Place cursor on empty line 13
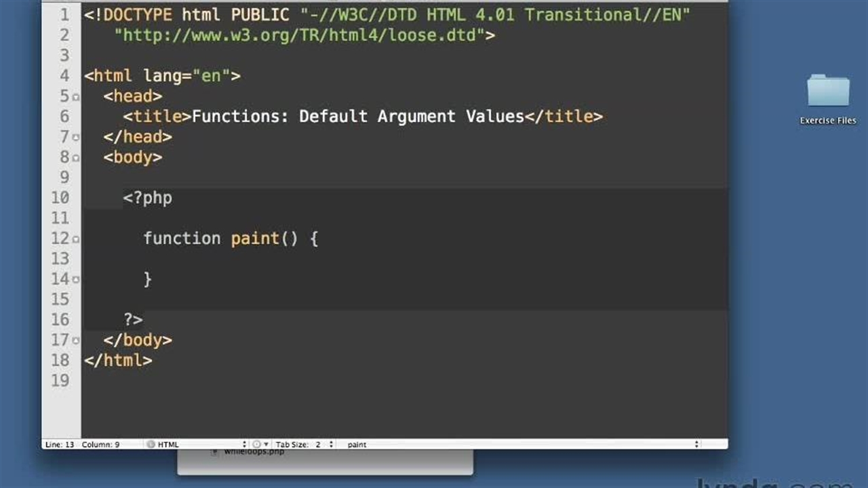 pos(339,259)
